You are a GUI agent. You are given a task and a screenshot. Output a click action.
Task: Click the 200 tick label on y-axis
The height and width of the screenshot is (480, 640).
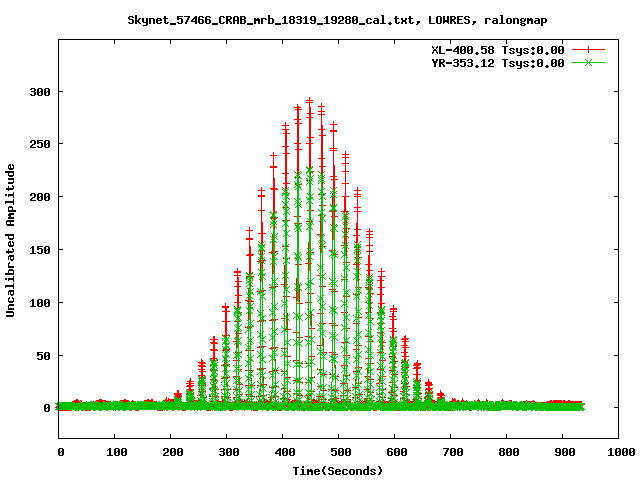click(40, 197)
